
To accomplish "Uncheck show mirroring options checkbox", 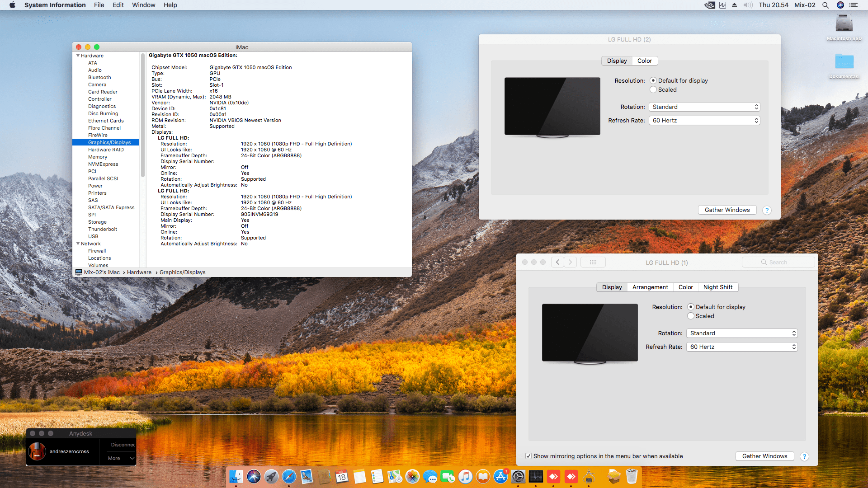I will click(x=528, y=456).
